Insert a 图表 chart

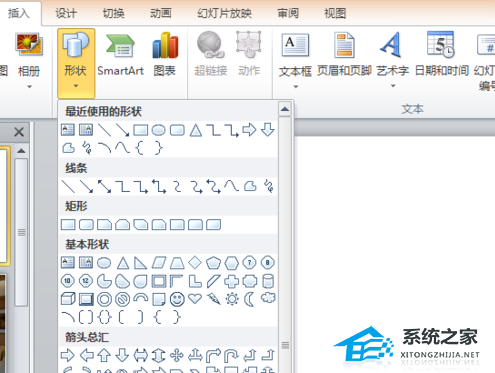[165, 54]
